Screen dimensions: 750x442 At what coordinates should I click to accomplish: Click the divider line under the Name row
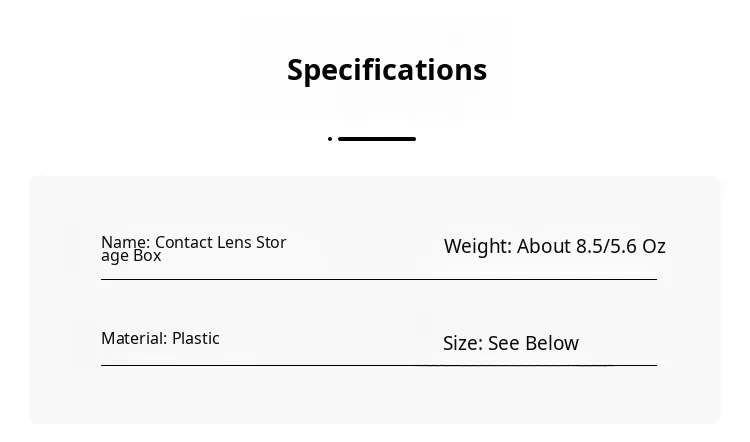(378, 279)
